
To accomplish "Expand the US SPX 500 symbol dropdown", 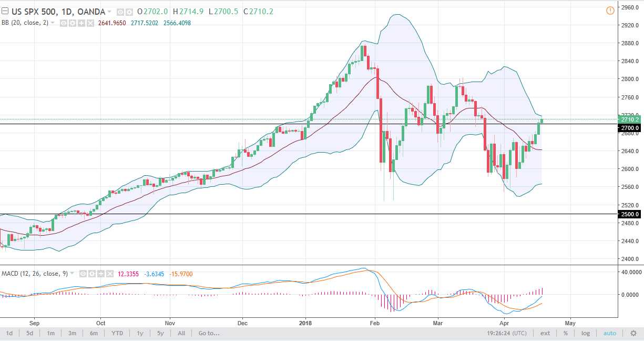I will tap(109, 10).
